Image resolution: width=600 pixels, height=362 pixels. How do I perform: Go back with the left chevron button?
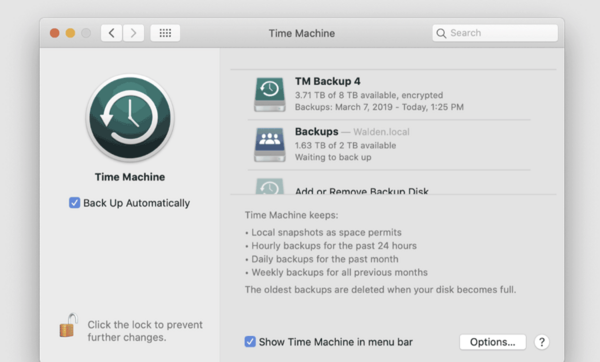pyautogui.click(x=111, y=33)
